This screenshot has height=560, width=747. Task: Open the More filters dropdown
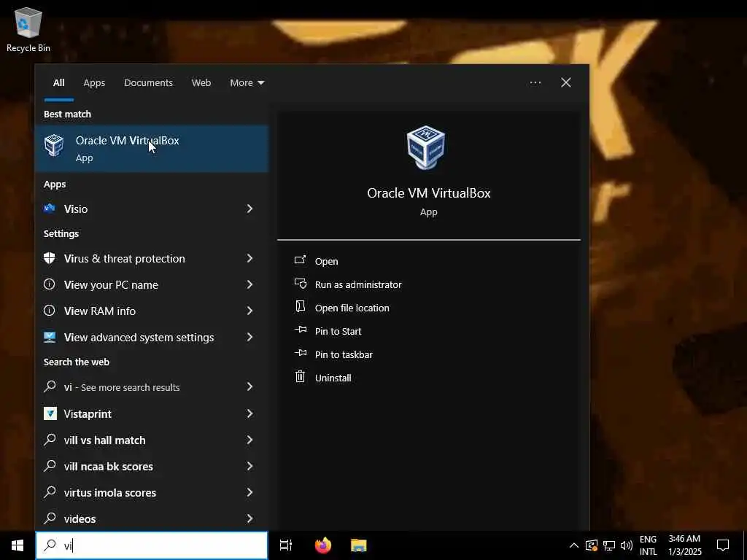click(x=247, y=83)
